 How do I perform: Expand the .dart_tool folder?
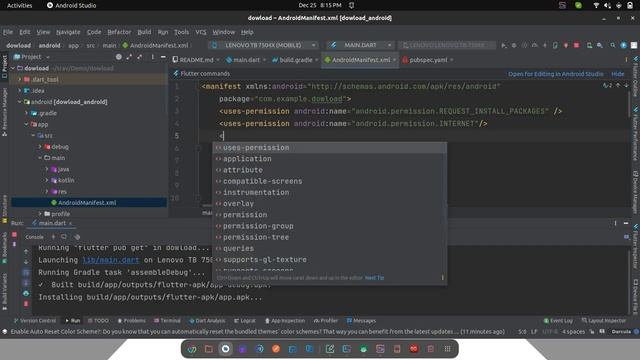19,79
